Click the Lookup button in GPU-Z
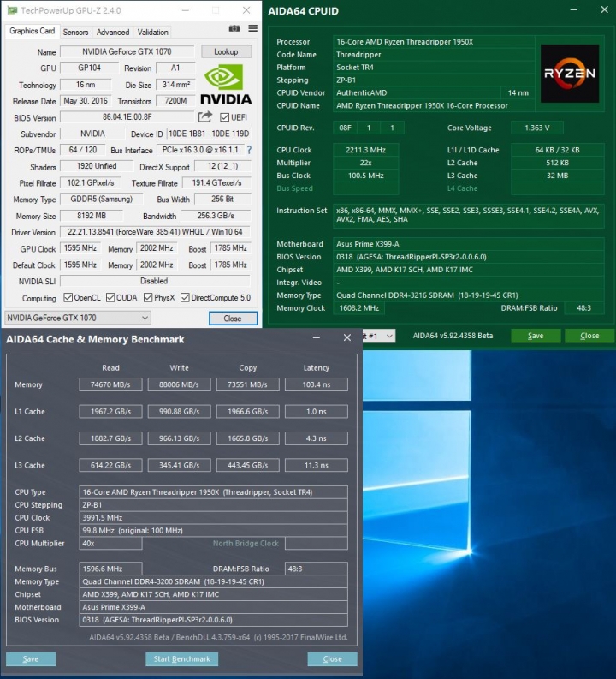The height and width of the screenshot is (679, 616). (x=226, y=51)
